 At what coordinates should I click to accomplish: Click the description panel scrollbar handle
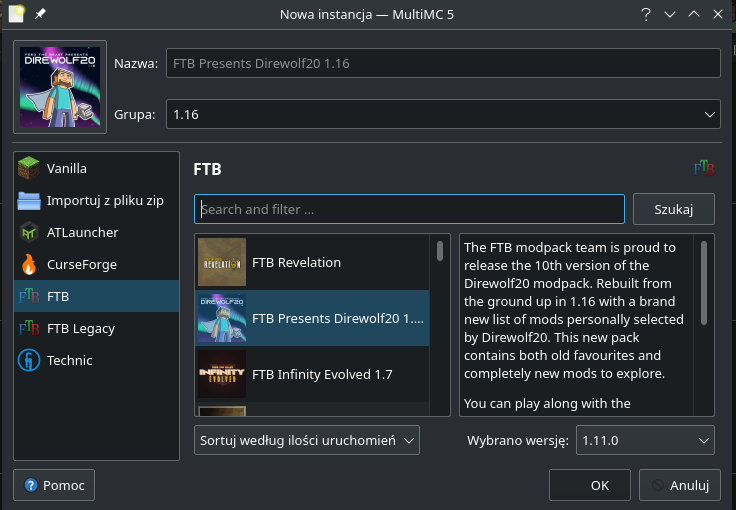[x=704, y=283]
